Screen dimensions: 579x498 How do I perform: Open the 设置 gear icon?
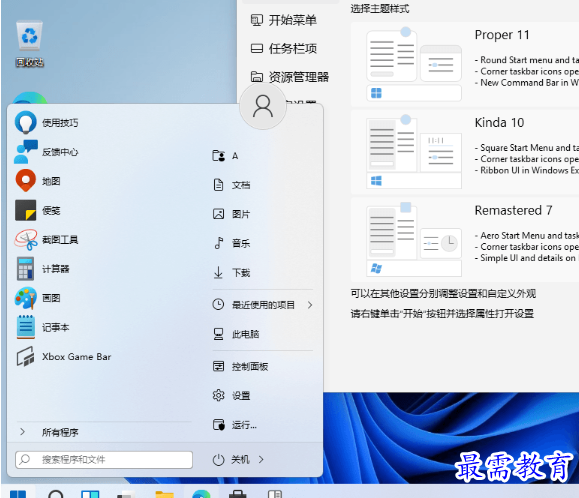[219, 395]
